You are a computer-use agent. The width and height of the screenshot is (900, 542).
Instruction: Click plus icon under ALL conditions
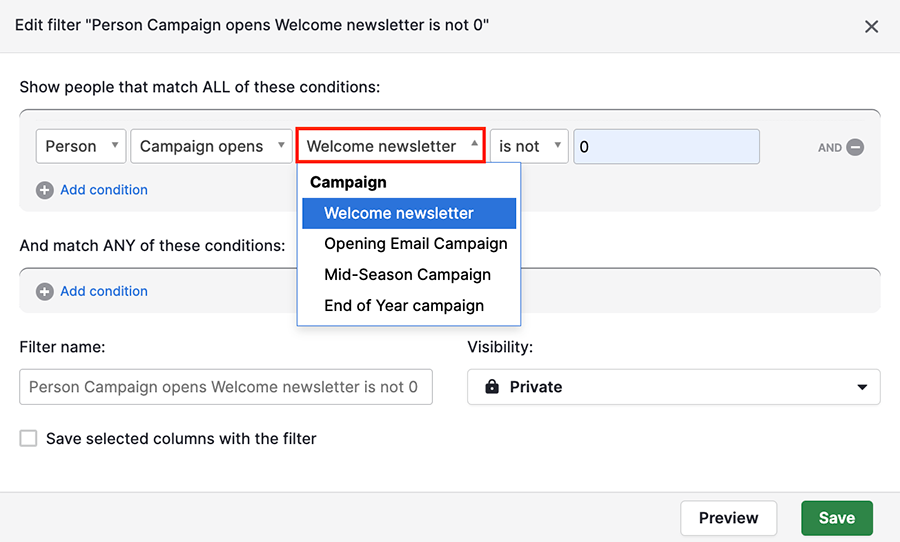point(45,190)
